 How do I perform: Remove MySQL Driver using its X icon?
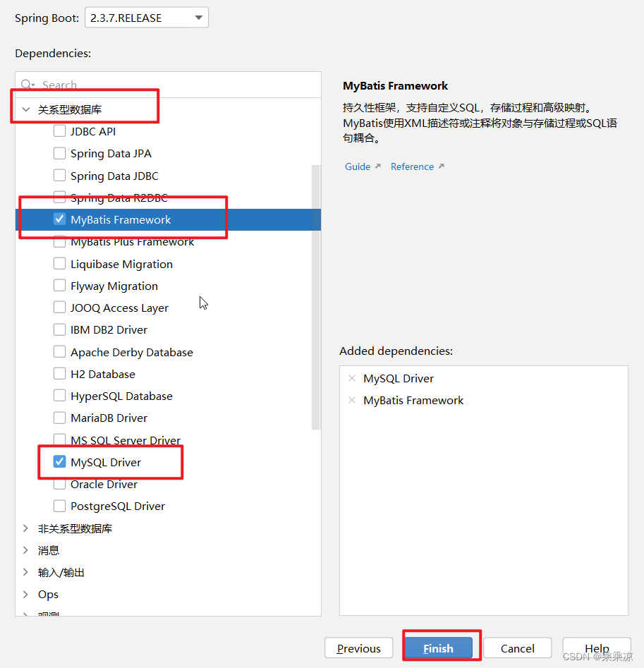352,378
